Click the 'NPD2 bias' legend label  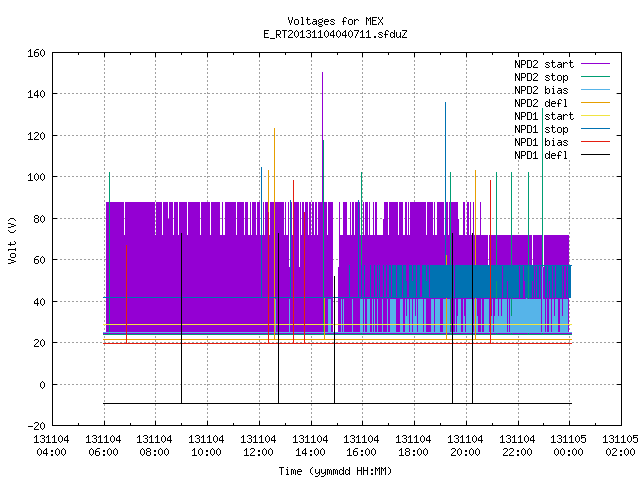tap(541, 90)
